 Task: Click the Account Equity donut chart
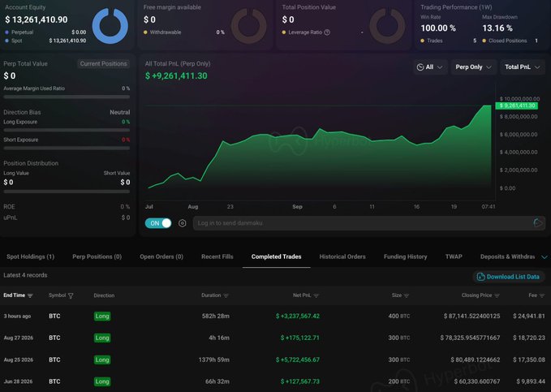coord(110,26)
